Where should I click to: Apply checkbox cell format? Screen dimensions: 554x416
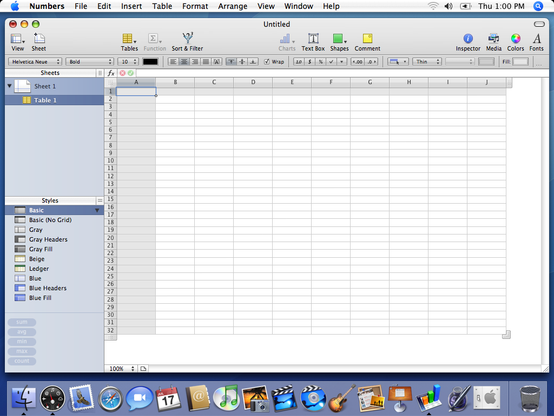(331, 62)
